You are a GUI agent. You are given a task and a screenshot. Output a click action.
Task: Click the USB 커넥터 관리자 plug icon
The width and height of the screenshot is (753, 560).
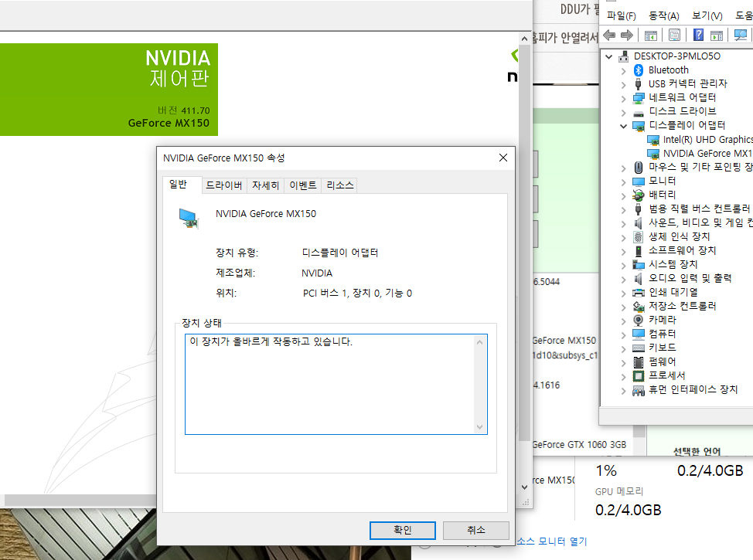tap(639, 84)
